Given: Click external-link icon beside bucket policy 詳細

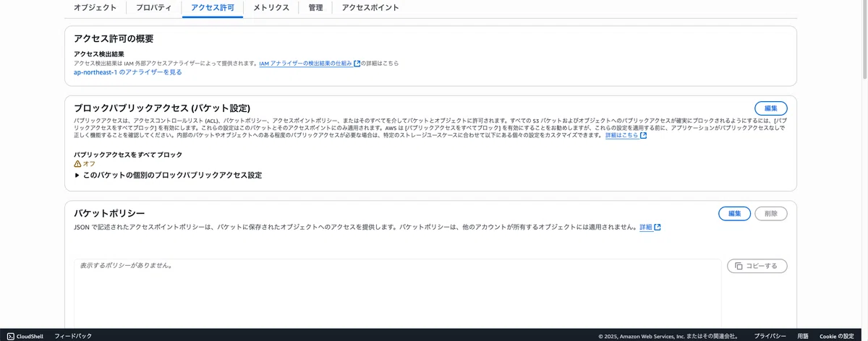Looking at the screenshot, I should click(x=657, y=227).
